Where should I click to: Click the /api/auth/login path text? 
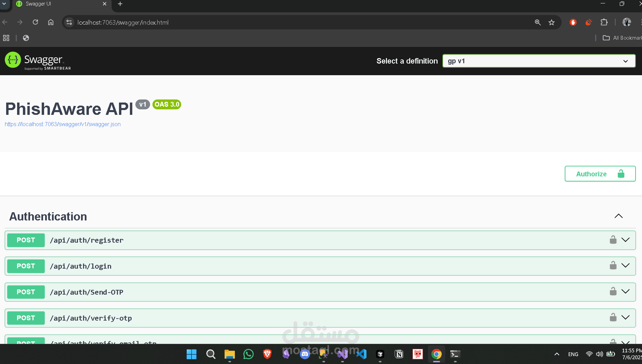point(81,266)
